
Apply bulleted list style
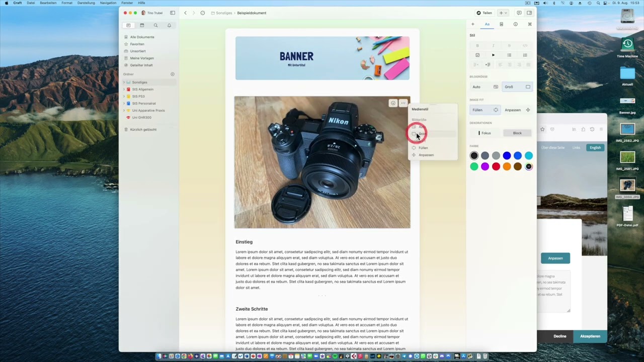coord(509,55)
